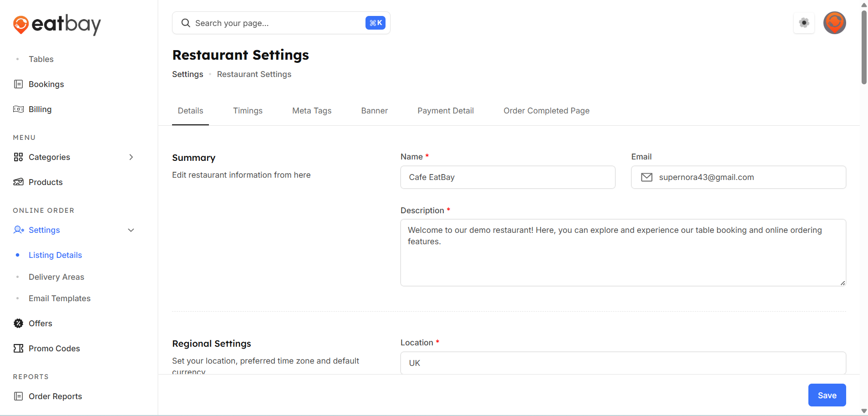Open Promo Codes page
Viewport: 868px width, 416px height.
click(x=54, y=349)
